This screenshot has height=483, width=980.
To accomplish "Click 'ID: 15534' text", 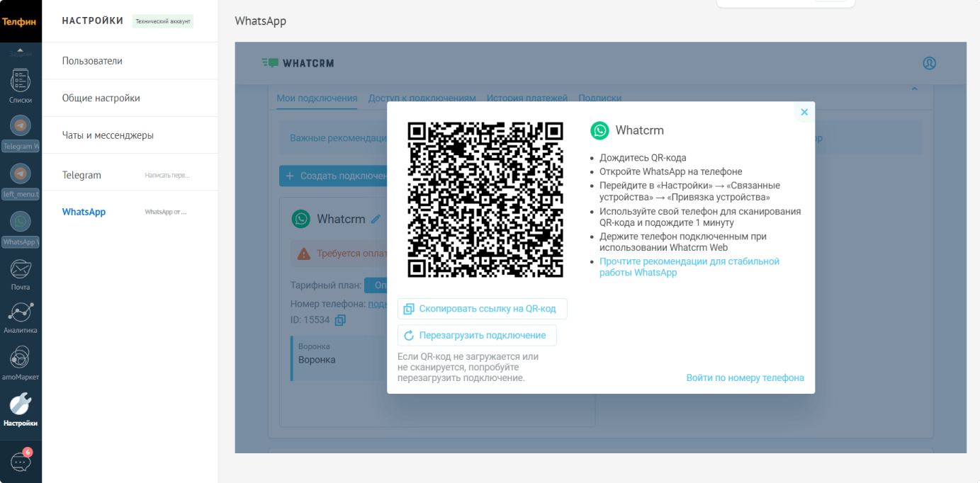I will pyautogui.click(x=310, y=320).
